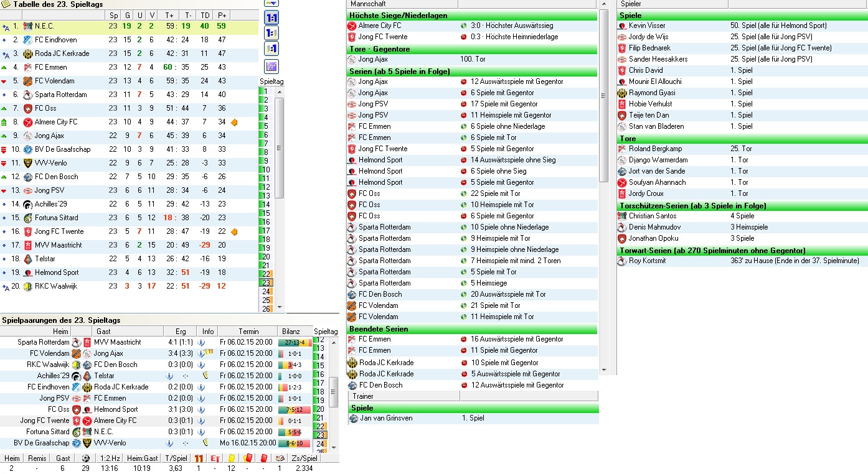Click the Mannschaft panel's vertical scrollbar thumb
Image resolution: width=868 pixels, height=474 pixels.
tap(603, 95)
